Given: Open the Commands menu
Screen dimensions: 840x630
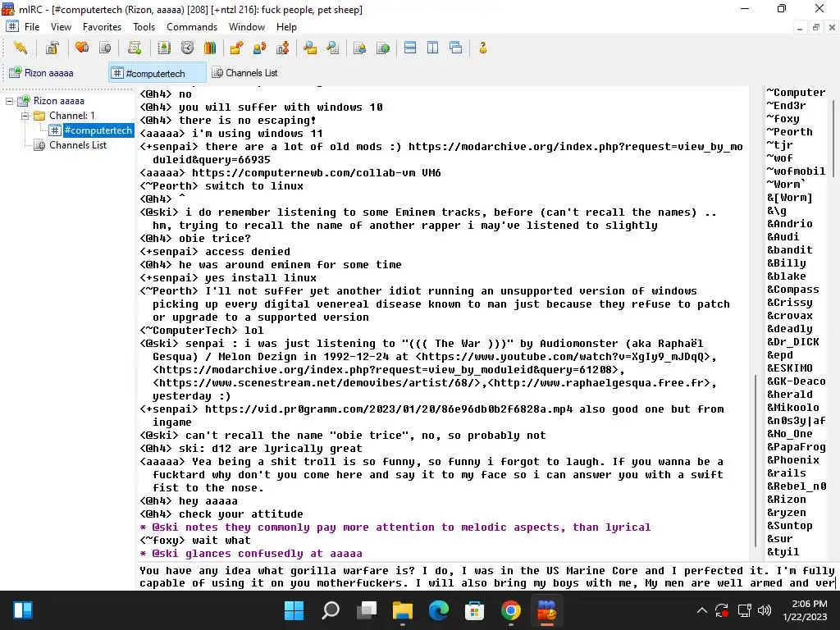Looking at the screenshot, I should click(192, 27).
